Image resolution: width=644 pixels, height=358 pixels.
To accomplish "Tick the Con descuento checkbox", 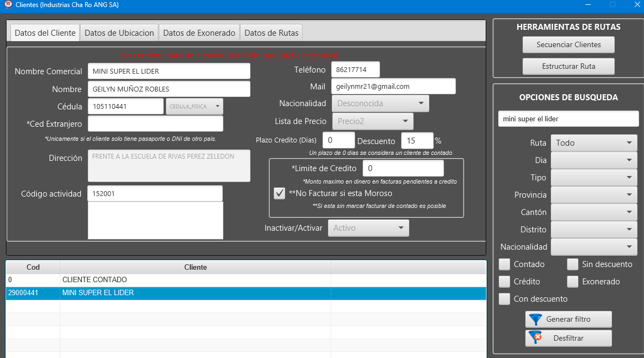I will (x=505, y=299).
